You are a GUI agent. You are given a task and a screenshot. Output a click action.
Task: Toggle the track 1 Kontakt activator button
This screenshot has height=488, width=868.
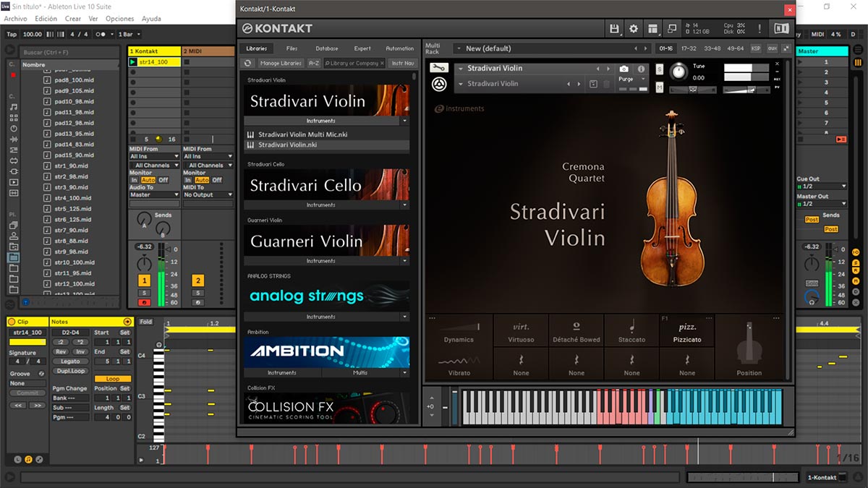tap(144, 281)
